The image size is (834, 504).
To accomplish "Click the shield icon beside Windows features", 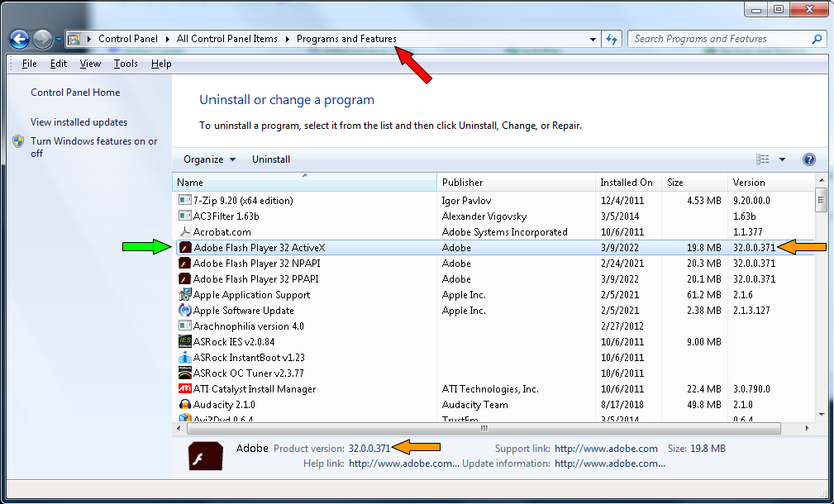I will pyautogui.click(x=19, y=141).
